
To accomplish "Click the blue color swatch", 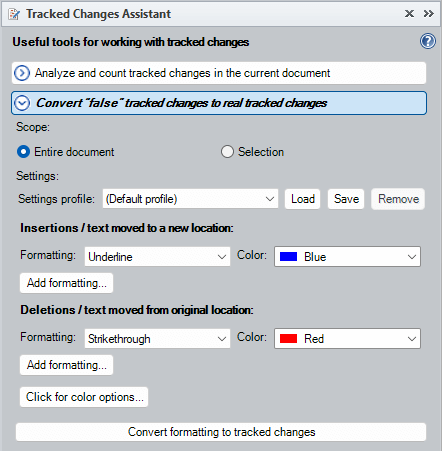I will pyautogui.click(x=288, y=257).
